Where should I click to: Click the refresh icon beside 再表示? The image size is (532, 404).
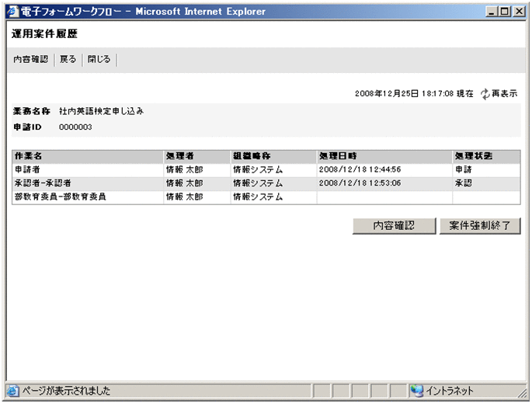[485, 94]
